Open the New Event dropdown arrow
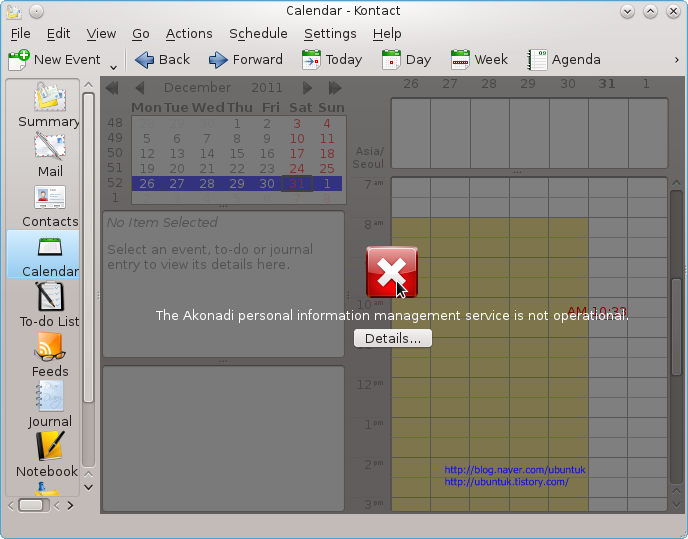Viewport: 688px width, 539px height. pyautogui.click(x=113, y=67)
